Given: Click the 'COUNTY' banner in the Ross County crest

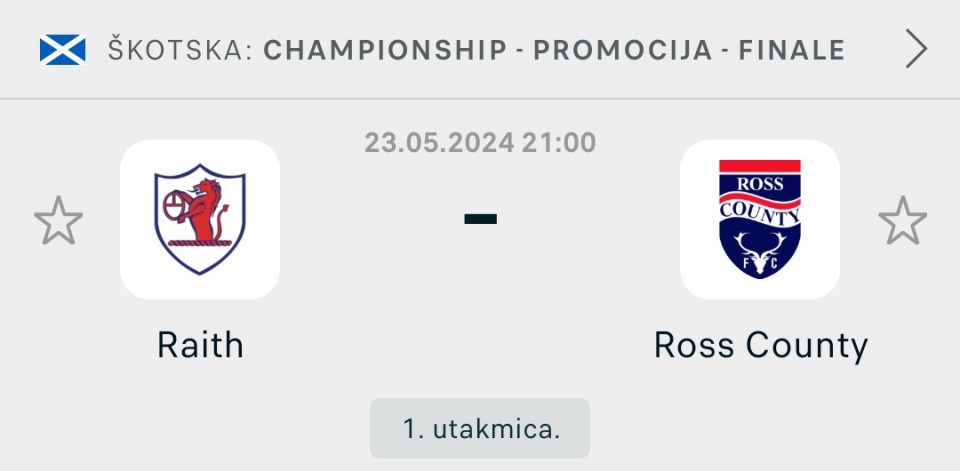Looking at the screenshot, I should tap(760, 213).
